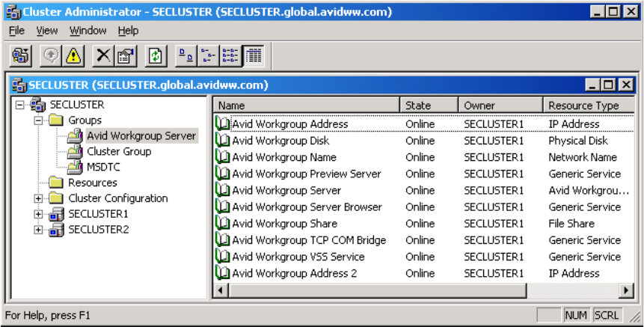644x327 pixels.
Task: Select SECLUSTER1 in the tree
Action: (x=98, y=214)
